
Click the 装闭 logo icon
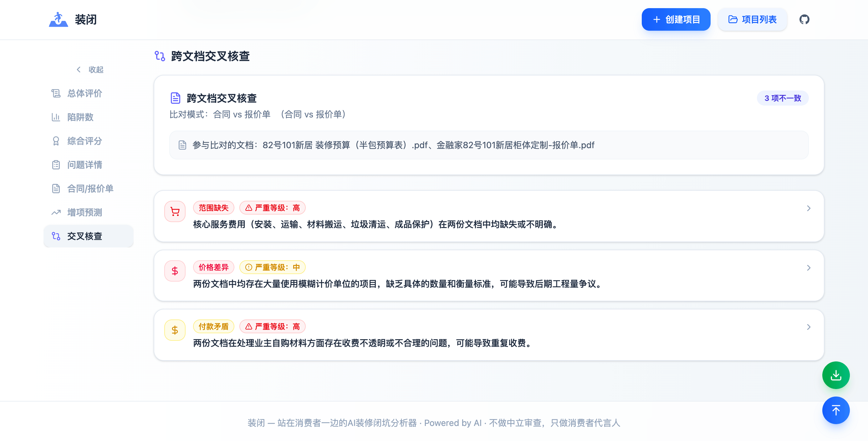(x=58, y=19)
